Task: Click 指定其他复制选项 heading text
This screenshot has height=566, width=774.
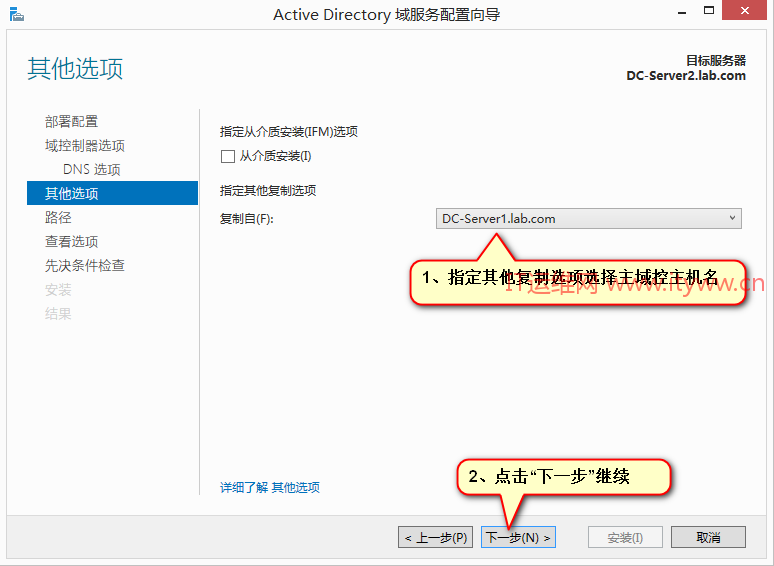Action: click(x=268, y=190)
